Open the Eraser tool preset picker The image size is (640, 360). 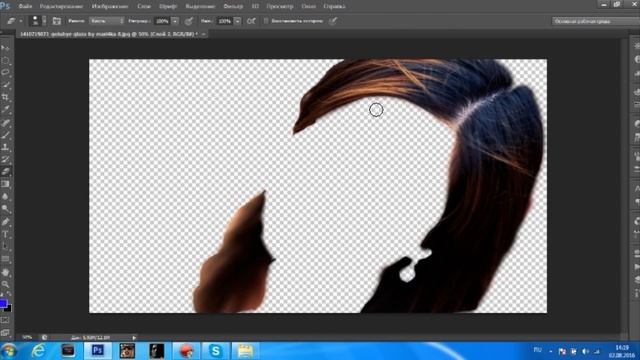14,21
